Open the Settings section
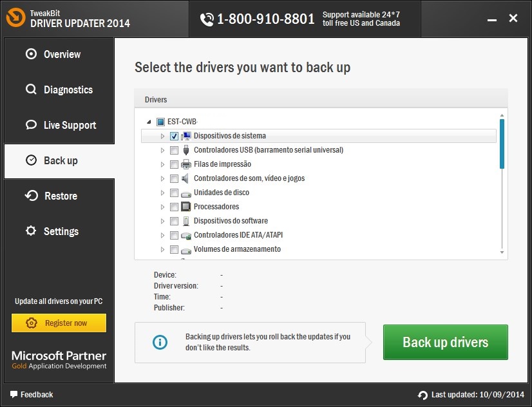This screenshot has width=532, height=407. pyautogui.click(x=59, y=231)
